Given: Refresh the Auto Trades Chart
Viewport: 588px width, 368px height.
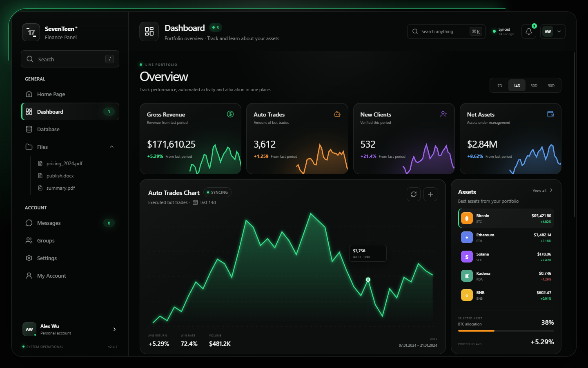Looking at the screenshot, I should pos(414,194).
